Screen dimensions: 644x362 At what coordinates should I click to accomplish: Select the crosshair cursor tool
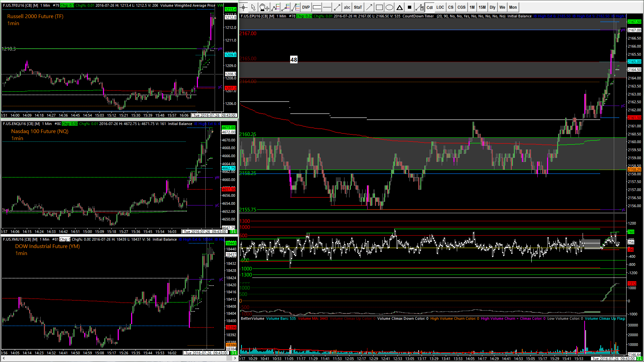coord(244,7)
